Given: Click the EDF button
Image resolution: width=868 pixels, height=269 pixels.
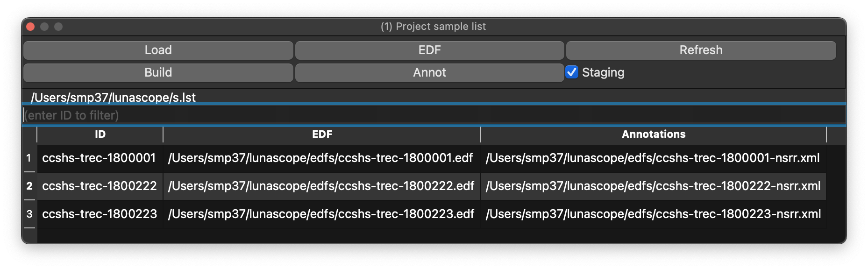Looking at the screenshot, I should click(x=430, y=50).
